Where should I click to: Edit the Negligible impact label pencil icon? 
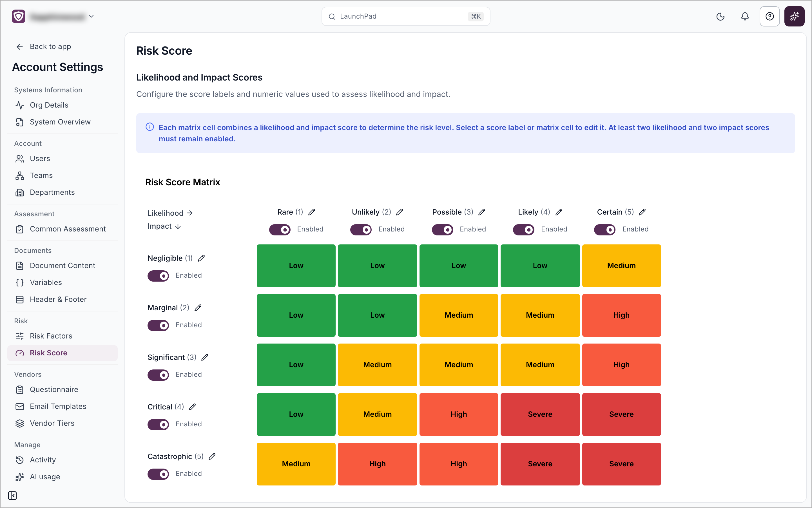pyautogui.click(x=201, y=258)
